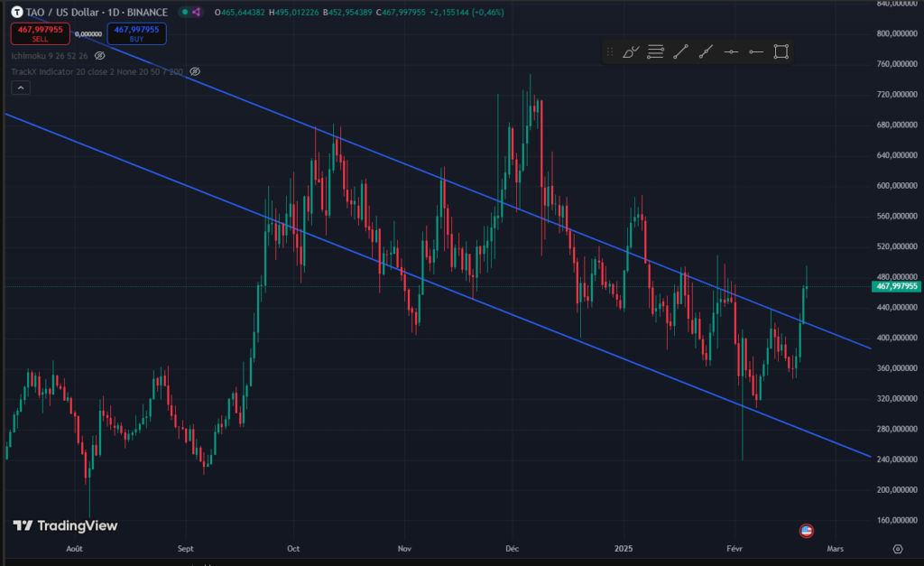The height and width of the screenshot is (566, 924).
Task: Open the price scale settings gear
Action: pos(898,548)
